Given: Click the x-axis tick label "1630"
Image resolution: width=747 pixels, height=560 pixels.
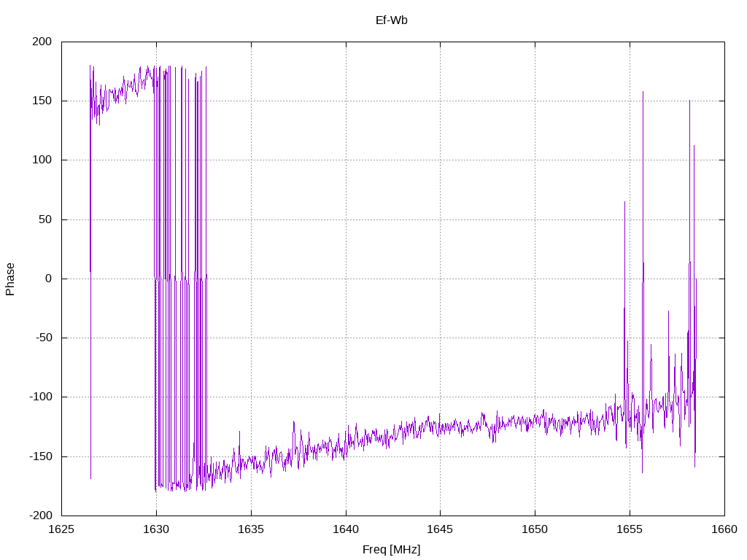Looking at the screenshot, I should click(156, 529).
